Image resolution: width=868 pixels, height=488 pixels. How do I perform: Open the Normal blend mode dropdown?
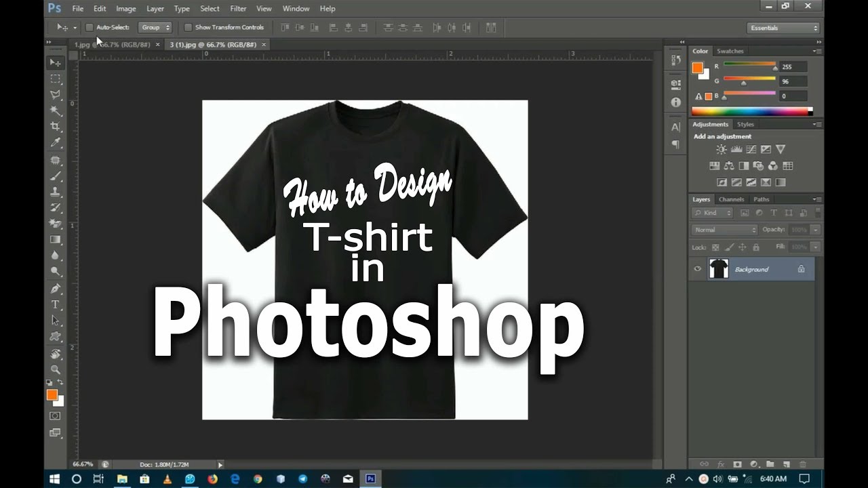pos(724,230)
